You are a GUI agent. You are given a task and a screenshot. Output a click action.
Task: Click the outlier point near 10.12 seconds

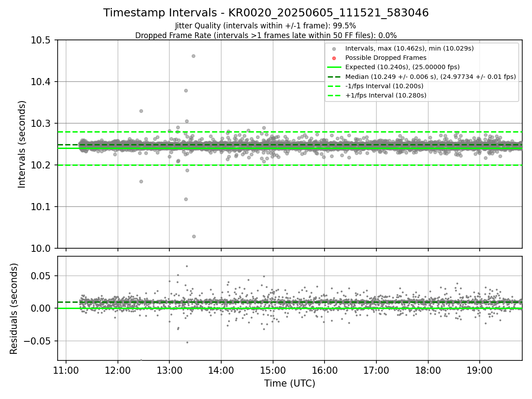tap(186, 199)
